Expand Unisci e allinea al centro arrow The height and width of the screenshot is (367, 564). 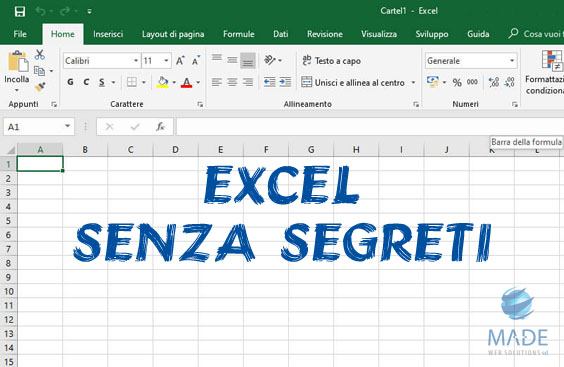click(413, 82)
